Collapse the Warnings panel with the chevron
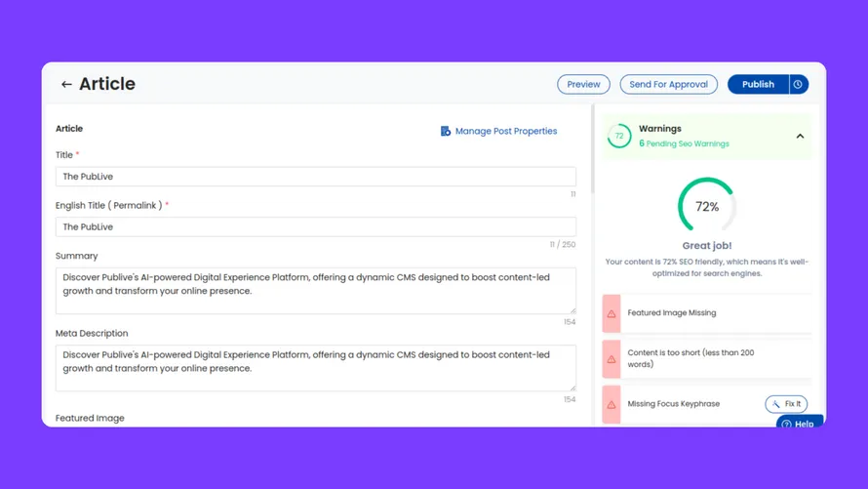Image resolution: width=868 pixels, height=489 pixels. 800,137
